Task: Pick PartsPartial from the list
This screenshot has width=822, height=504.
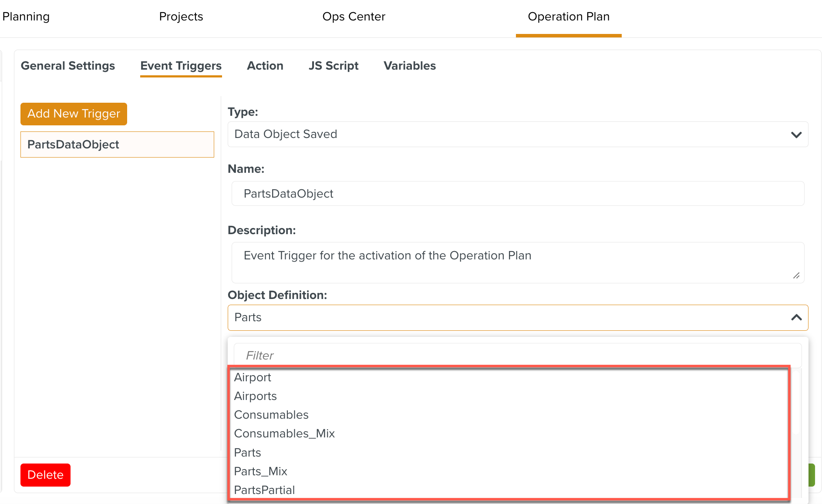Action: [264, 490]
